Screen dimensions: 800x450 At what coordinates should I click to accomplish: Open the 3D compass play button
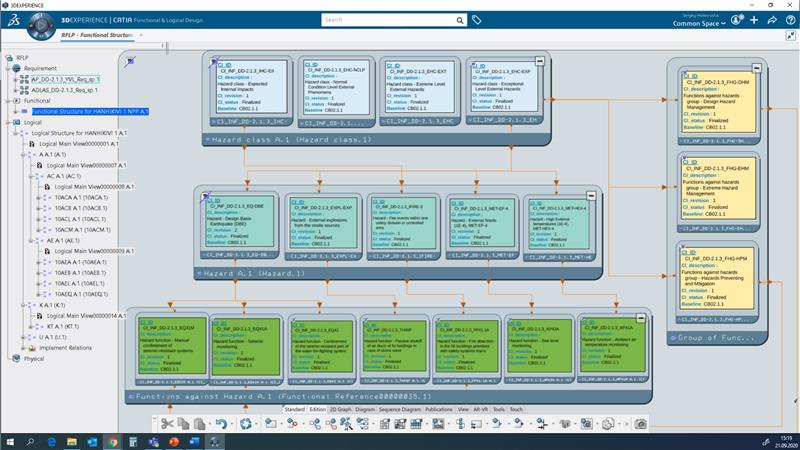click(41, 25)
